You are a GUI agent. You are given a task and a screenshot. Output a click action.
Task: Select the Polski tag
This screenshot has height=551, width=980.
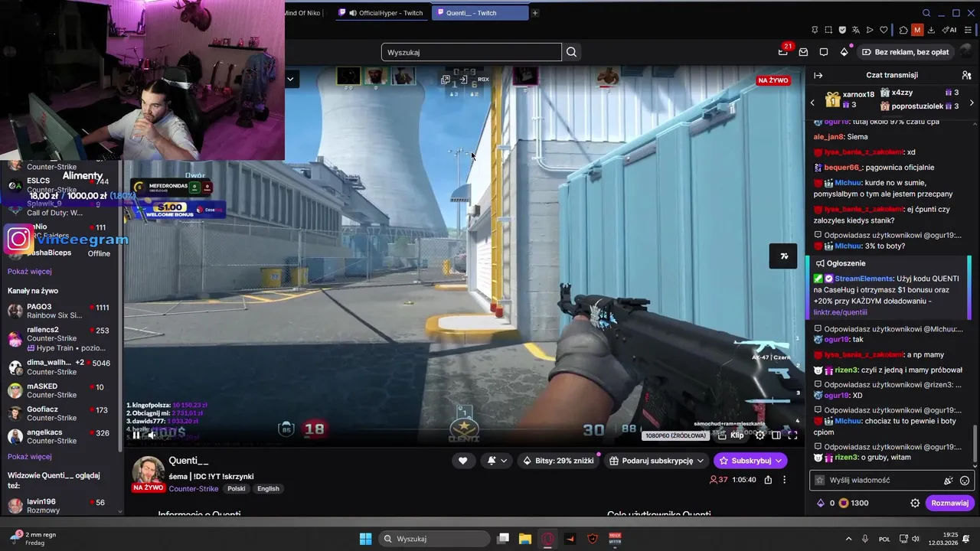[x=237, y=488]
